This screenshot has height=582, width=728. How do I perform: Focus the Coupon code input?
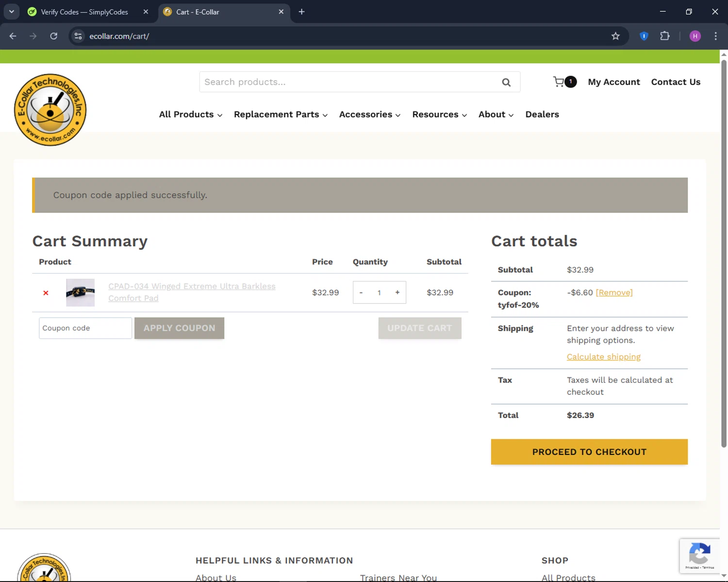coord(85,328)
